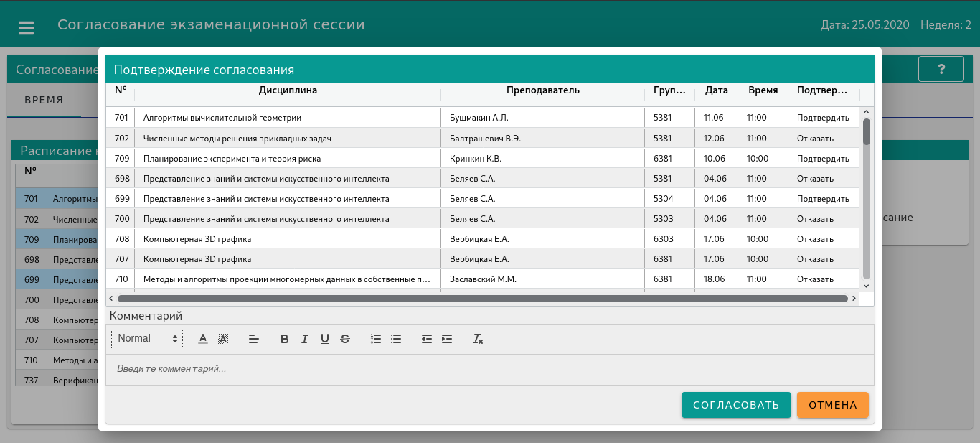
Task: Toggle Подтвердить for row 709
Action: [x=823, y=158]
